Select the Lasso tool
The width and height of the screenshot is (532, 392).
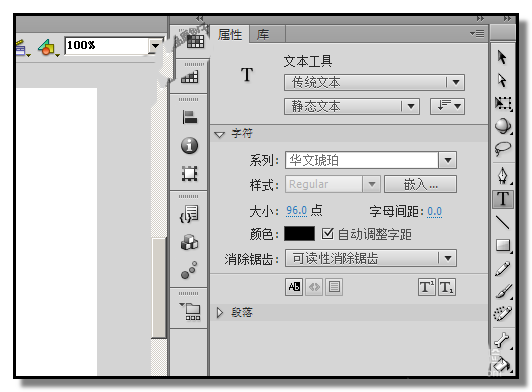pyautogui.click(x=502, y=148)
